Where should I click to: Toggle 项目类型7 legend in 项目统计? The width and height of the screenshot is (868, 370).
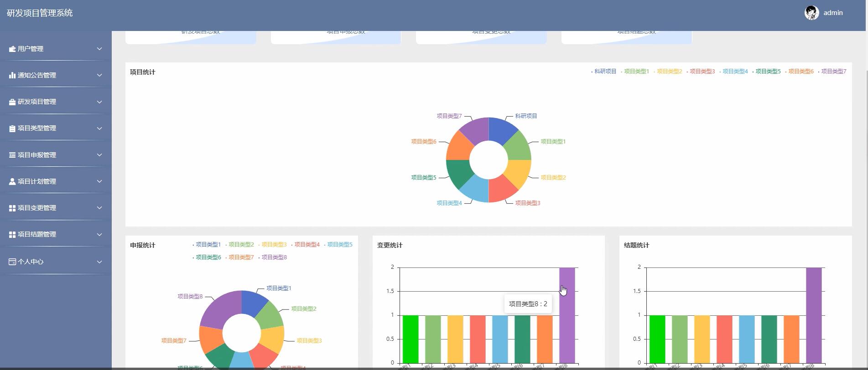(x=832, y=72)
